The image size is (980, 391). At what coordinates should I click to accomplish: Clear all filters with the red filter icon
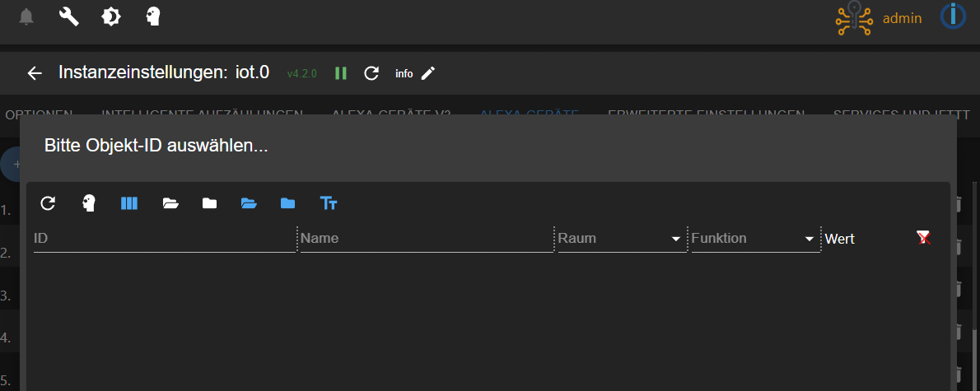pyautogui.click(x=924, y=238)
